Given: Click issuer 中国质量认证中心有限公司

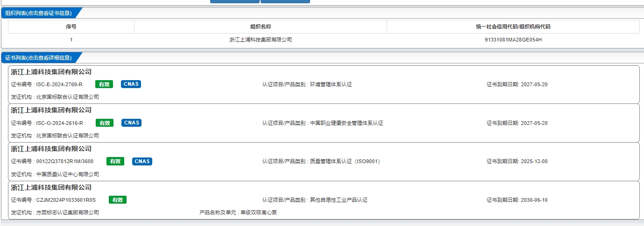Looking at the screenshot, I should (x=68, y=174).
